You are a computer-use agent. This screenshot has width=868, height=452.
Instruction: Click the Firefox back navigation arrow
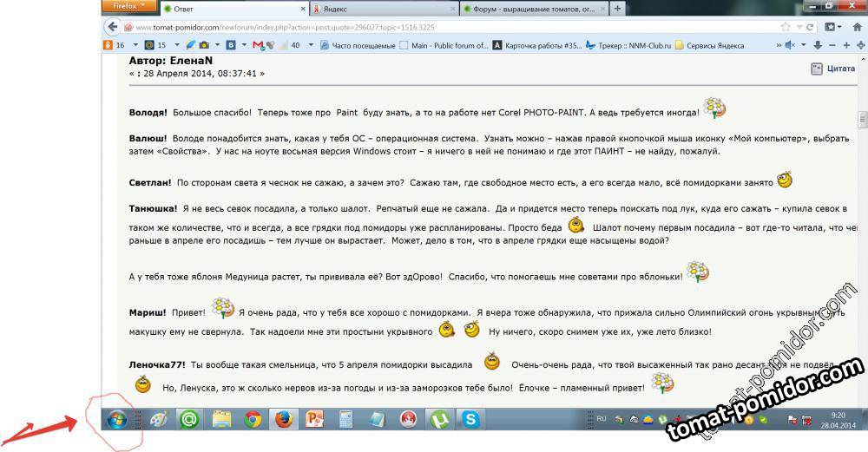point(112,27)
